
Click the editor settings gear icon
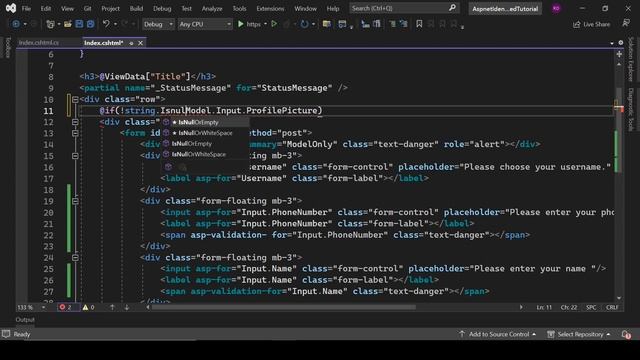tap(620, 42)
